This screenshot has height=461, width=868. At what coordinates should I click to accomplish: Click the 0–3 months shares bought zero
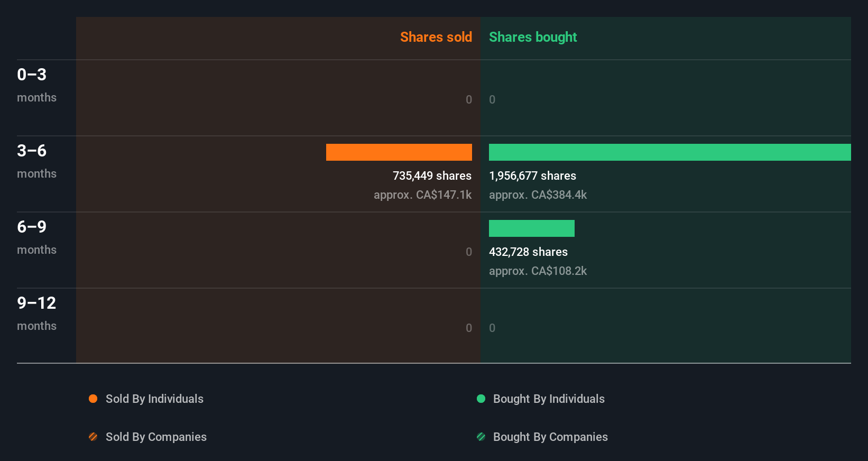(492, 99)
